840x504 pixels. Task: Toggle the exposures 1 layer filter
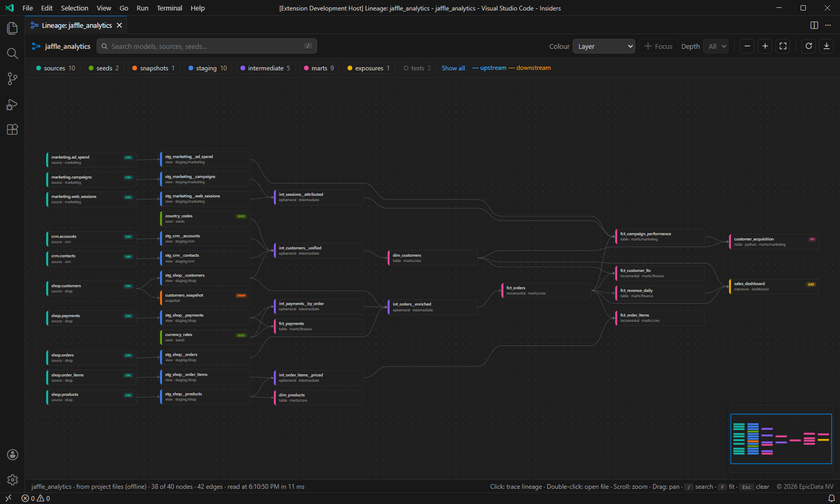click(369, 68)
